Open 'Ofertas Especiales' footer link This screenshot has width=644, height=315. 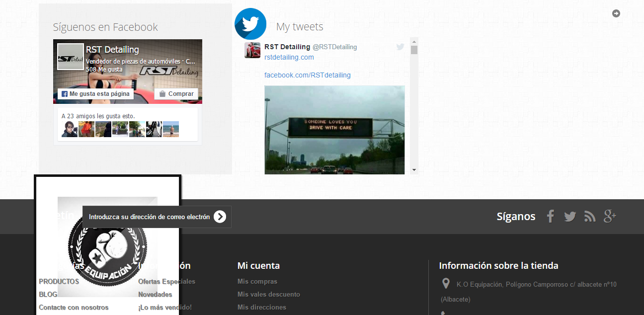[x=166, y=281]
